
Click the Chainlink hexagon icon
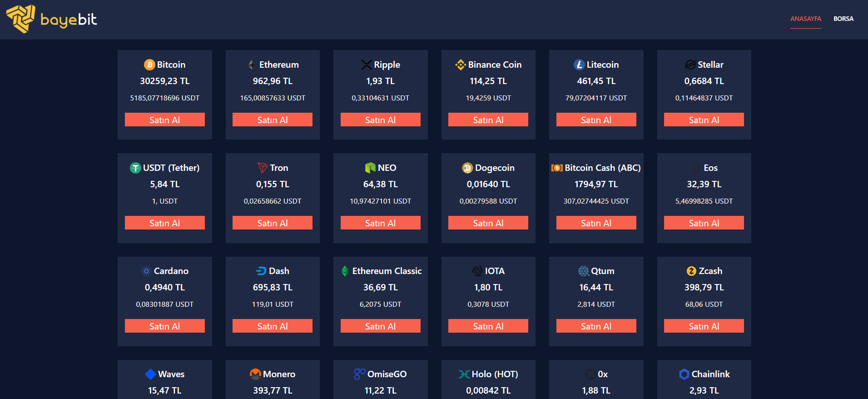click(x=684, y=374)
